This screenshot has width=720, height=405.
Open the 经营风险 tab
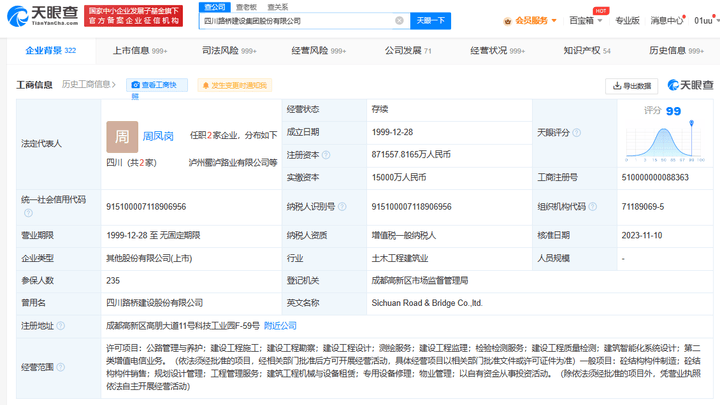point(319,51)
